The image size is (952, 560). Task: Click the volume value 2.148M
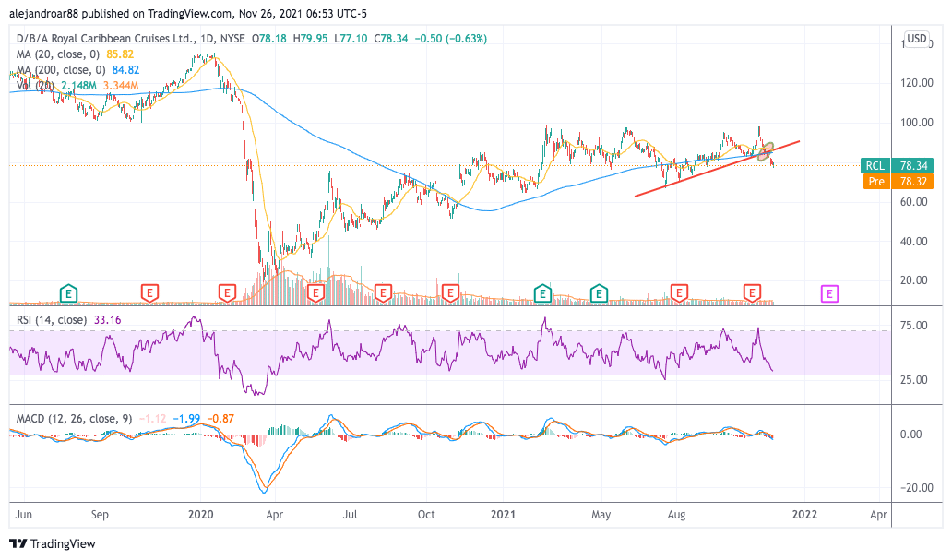click(79, 86)
